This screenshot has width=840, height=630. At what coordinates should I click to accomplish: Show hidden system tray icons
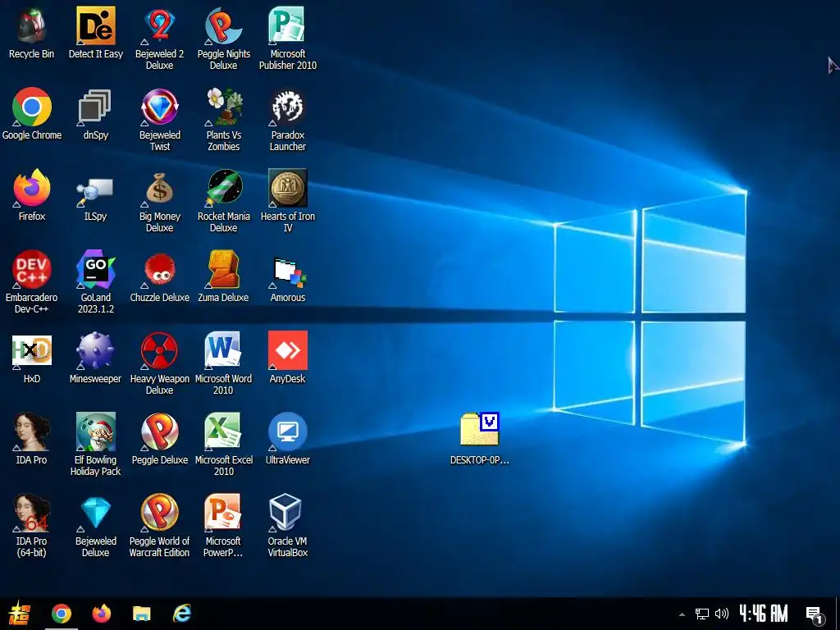(x=682, y=614)
